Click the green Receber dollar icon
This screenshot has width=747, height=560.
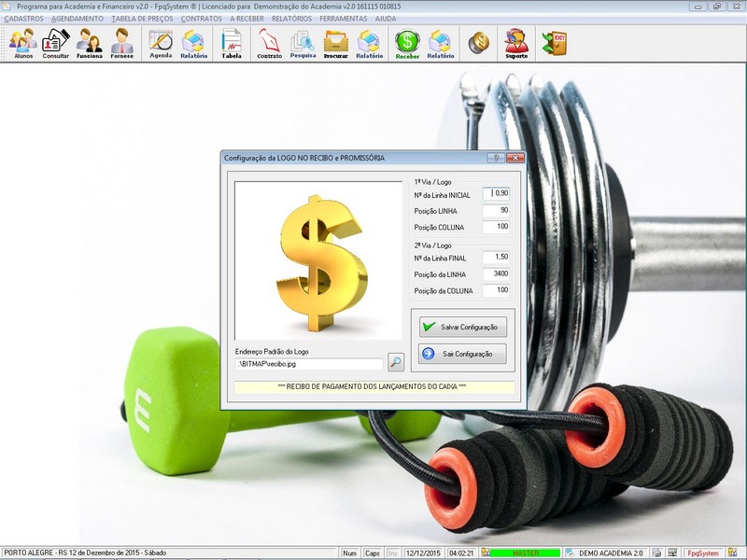point(407,44)
